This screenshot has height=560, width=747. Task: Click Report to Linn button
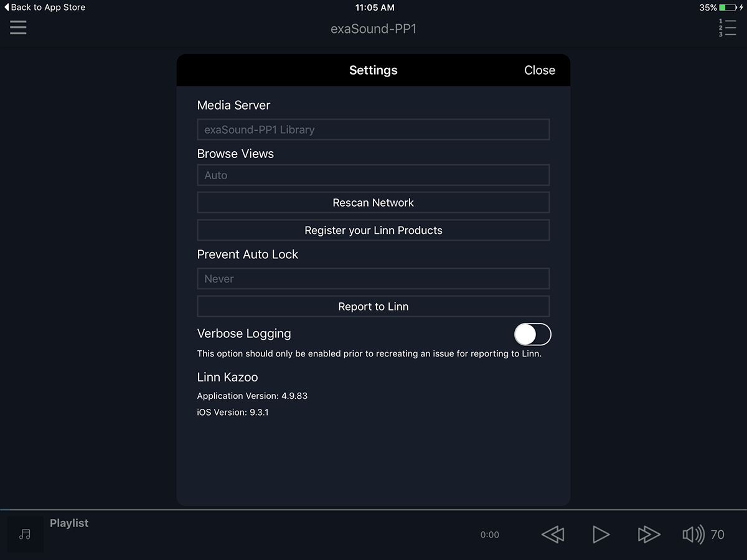point(373,307)
